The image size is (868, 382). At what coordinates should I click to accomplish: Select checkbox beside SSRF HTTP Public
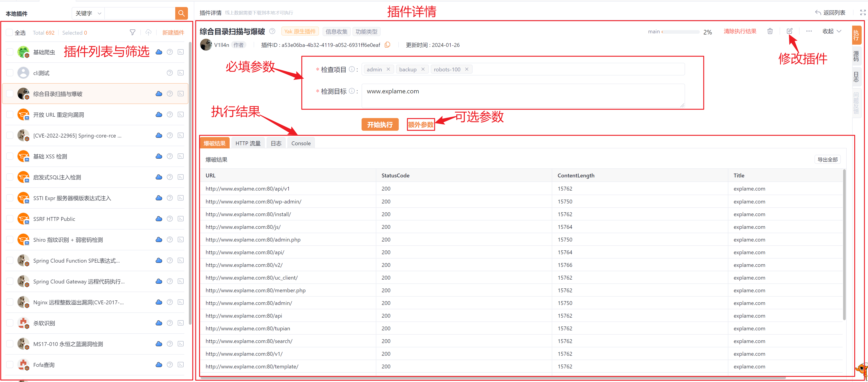point(10,219)
